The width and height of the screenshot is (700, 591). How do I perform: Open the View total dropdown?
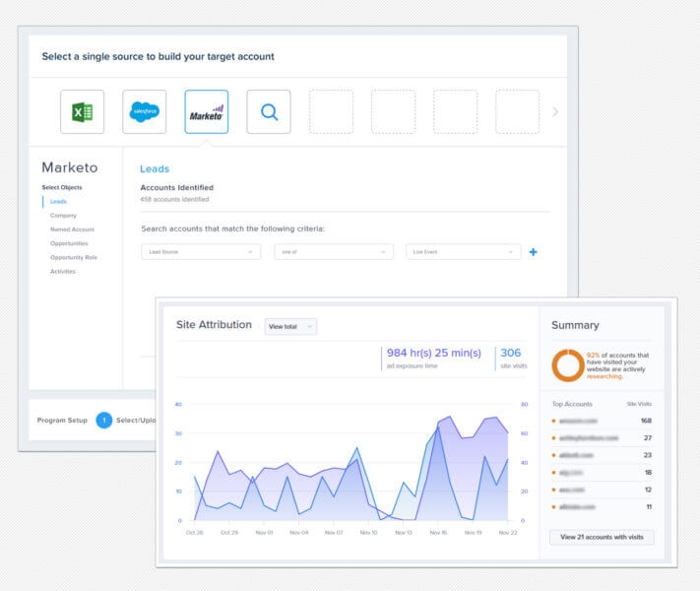click(x=290, y=327)
